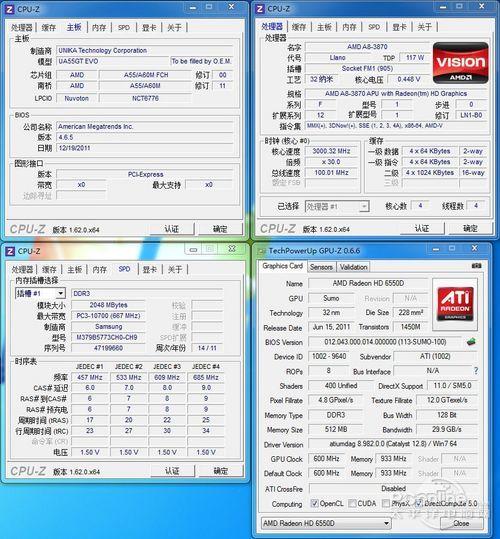Viewport: 500px width, 539px height.
Task: Click the PC3-10700 (667 MHz) bandwidth field
Action: [x=108, y=316]
